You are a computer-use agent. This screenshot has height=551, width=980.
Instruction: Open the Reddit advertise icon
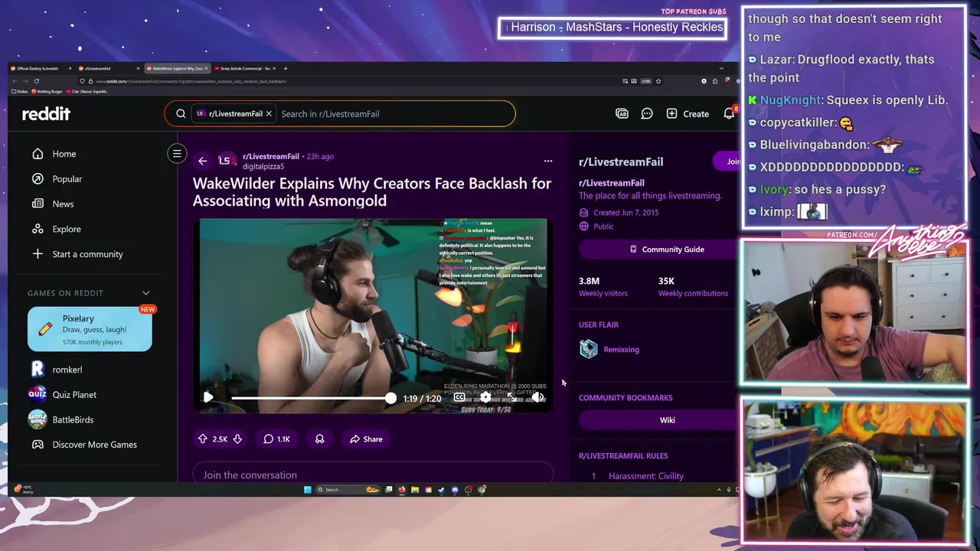[x=622, y=114]
